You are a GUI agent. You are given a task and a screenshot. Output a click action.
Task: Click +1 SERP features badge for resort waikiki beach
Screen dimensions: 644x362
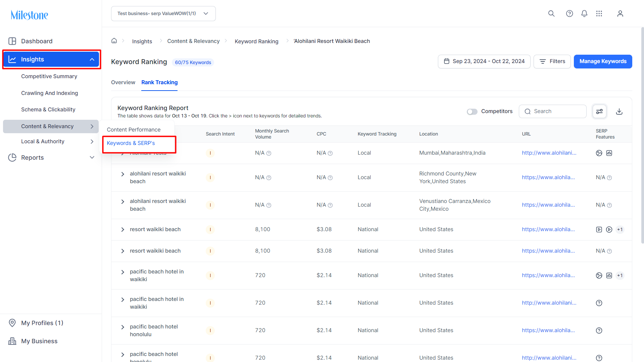[x=620, y=229]
